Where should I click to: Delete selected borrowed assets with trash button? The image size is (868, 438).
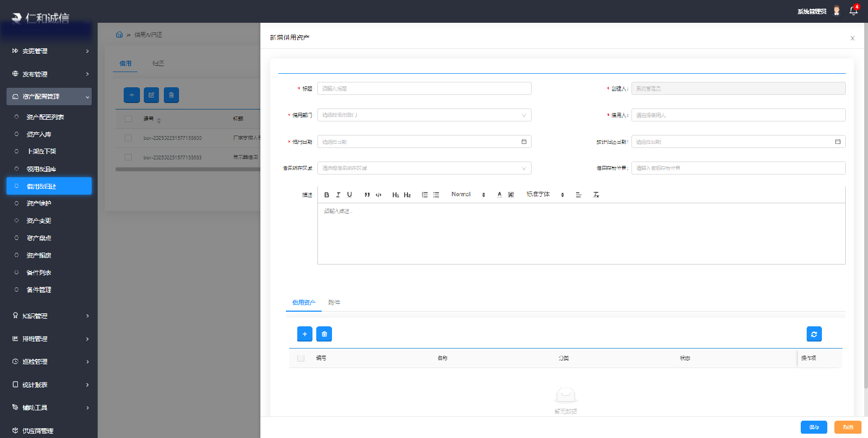[324, 334]
